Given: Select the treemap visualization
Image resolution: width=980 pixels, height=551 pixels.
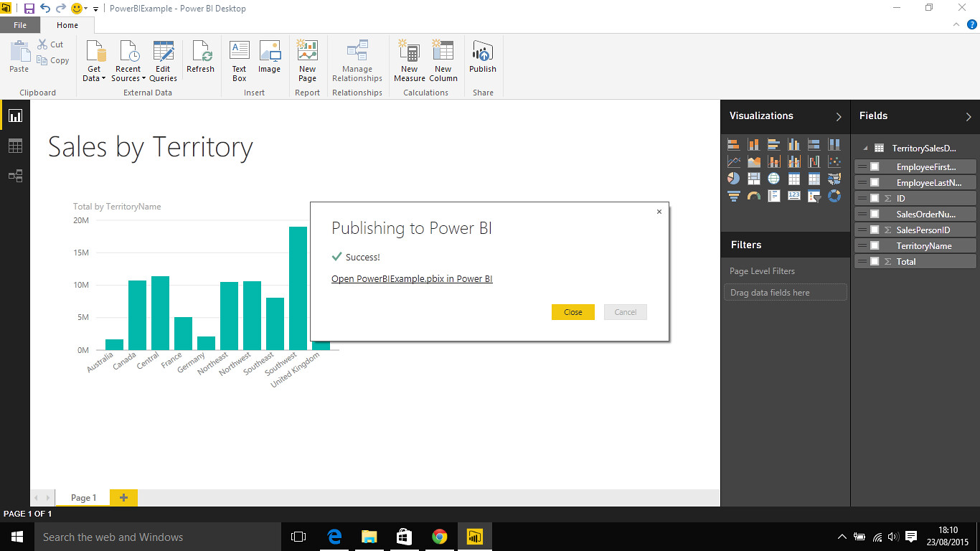Looking at the screenshot, I should click(753, 178).
